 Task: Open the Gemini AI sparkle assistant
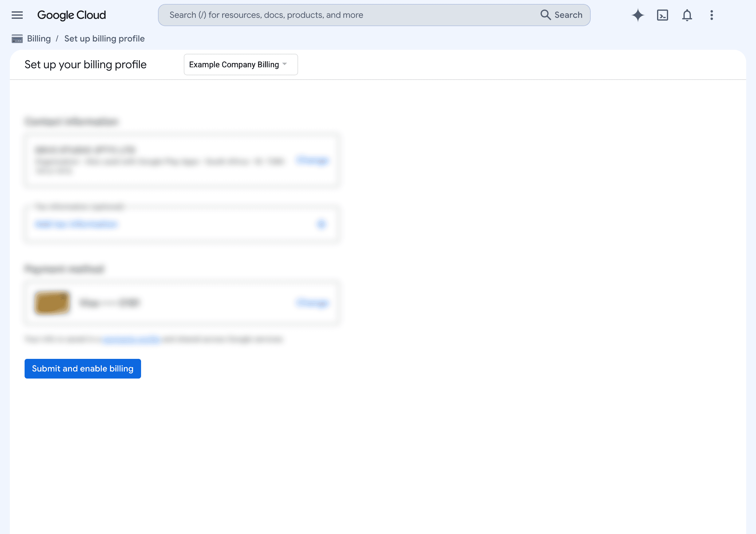[638, 15]
